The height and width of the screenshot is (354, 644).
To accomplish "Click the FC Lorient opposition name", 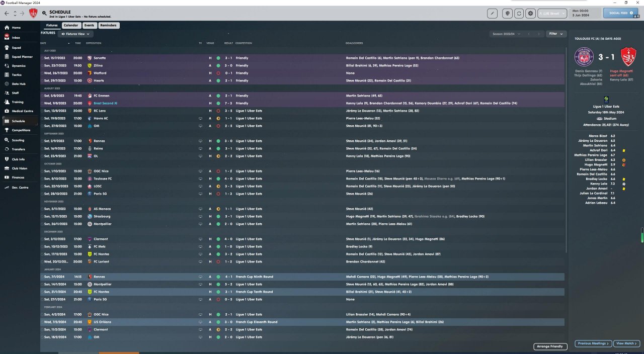I will tap(101, 261).
